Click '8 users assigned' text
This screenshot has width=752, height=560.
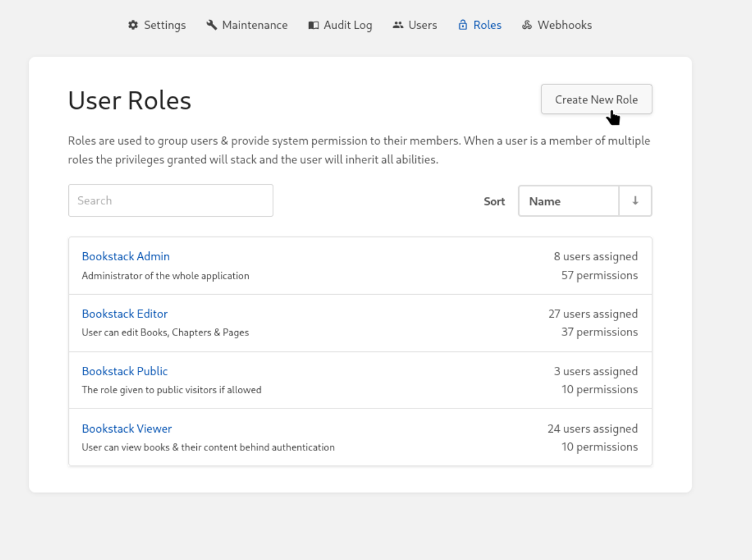tap(596, 257)
